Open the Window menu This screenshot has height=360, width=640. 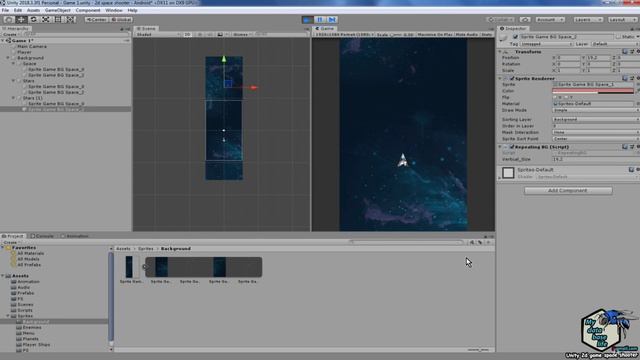pos(113,10)
